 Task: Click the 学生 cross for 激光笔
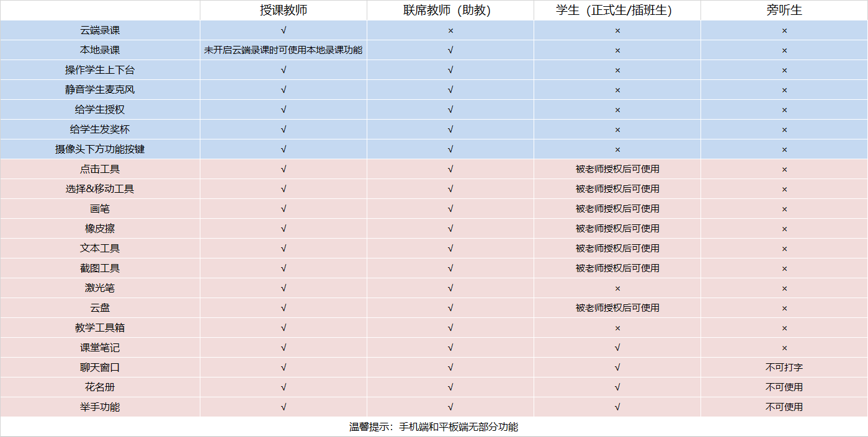pyautogui.click(x=617, y=288)
